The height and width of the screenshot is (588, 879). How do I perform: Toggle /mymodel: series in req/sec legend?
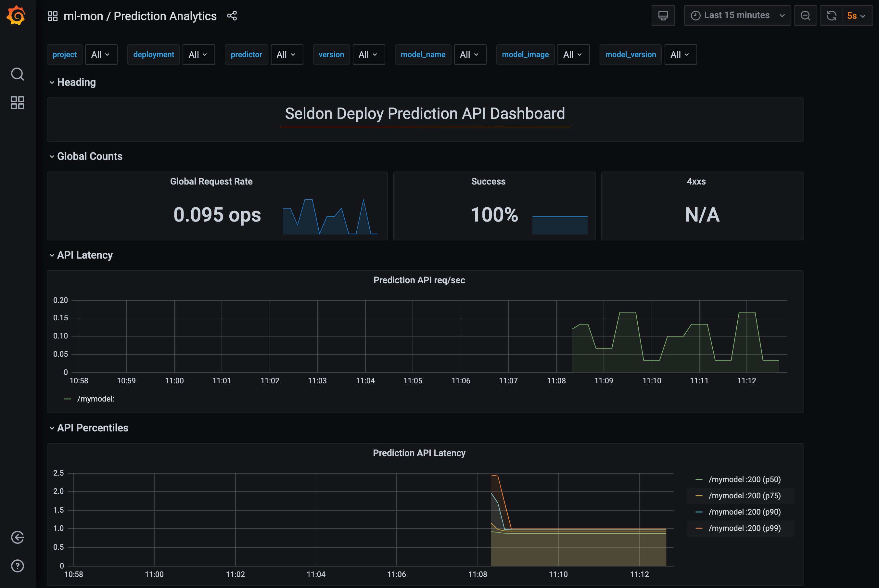tap(96, 399)
